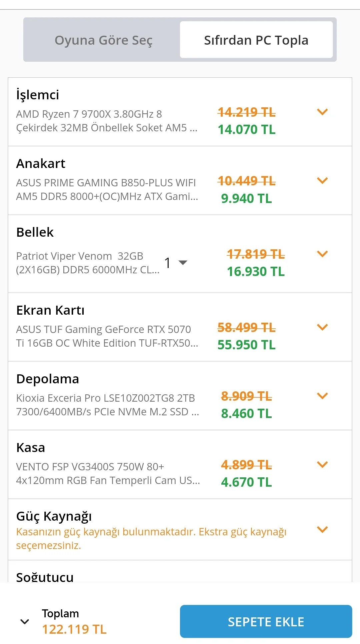Tap the 122.119 TL total price
Image resolution: width=360 pixels, height=644 pixels.
74,629
